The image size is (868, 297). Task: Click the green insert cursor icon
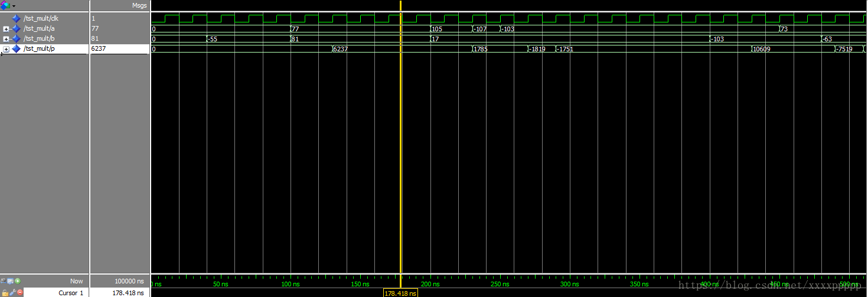pos(18,281)
